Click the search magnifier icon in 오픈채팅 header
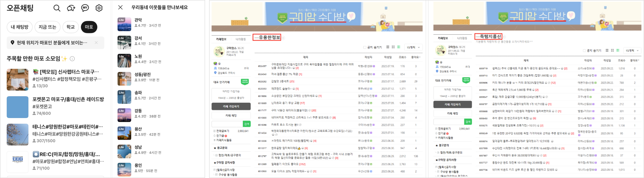This screenshot has height=178, width=644. (57, 8)
